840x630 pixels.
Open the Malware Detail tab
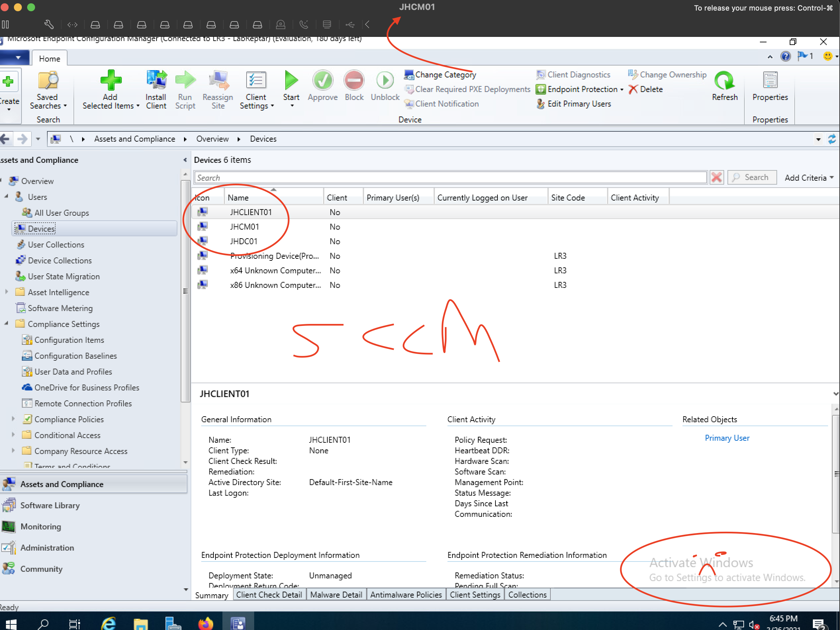[336, 595]
